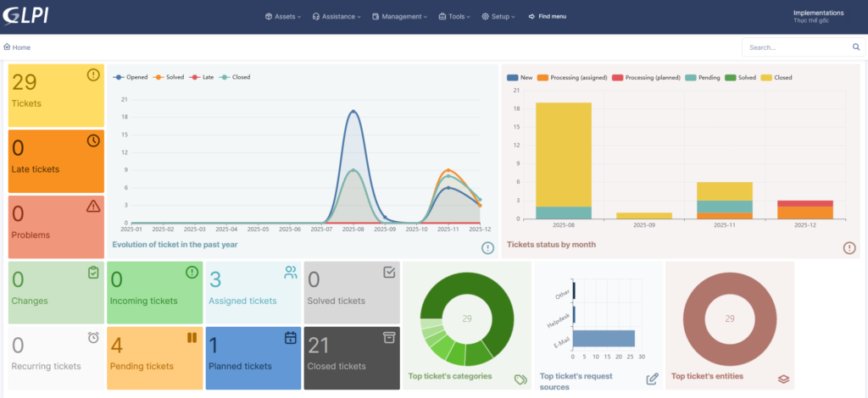Image resolution: width=868 pixels, height=398 pixels.
Task: Click the tag icon on Top ticket's categories
Action: click(520, 379)
